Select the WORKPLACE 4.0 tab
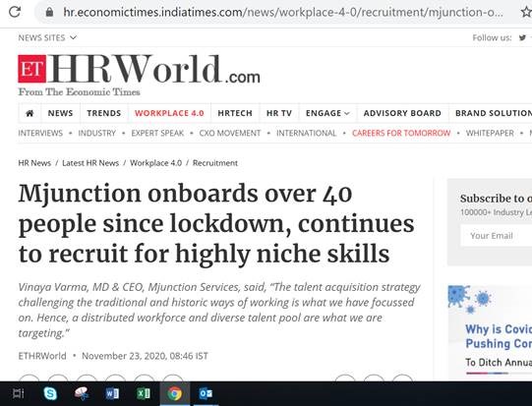 pyautogui.click(x=169, y=113)
